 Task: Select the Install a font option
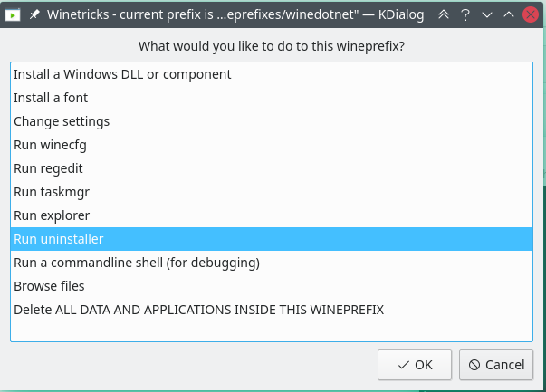click(51, 98)
